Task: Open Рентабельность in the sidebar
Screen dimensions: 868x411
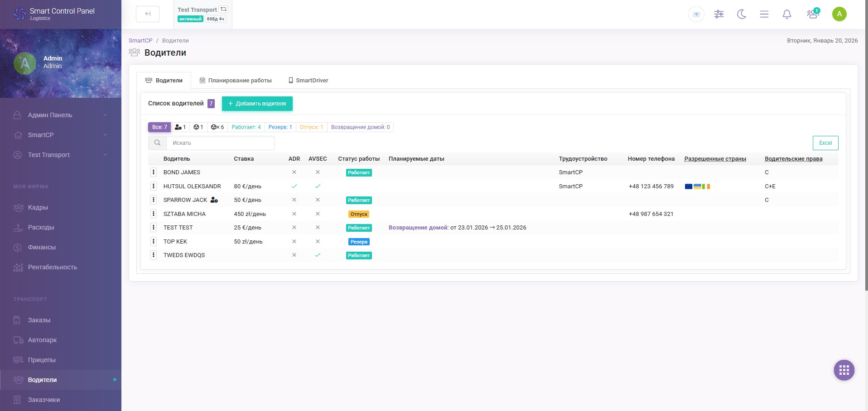Action: tap(61, 267)
